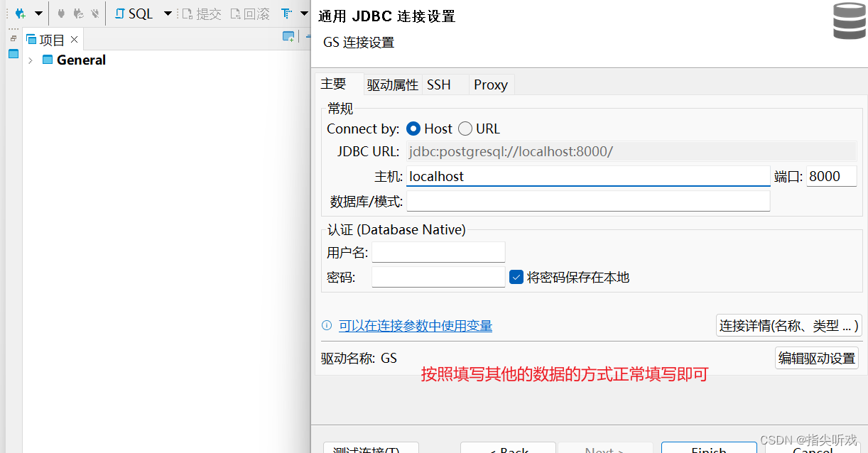
Task: Select the Host radio button
Action: click(413, 129)
